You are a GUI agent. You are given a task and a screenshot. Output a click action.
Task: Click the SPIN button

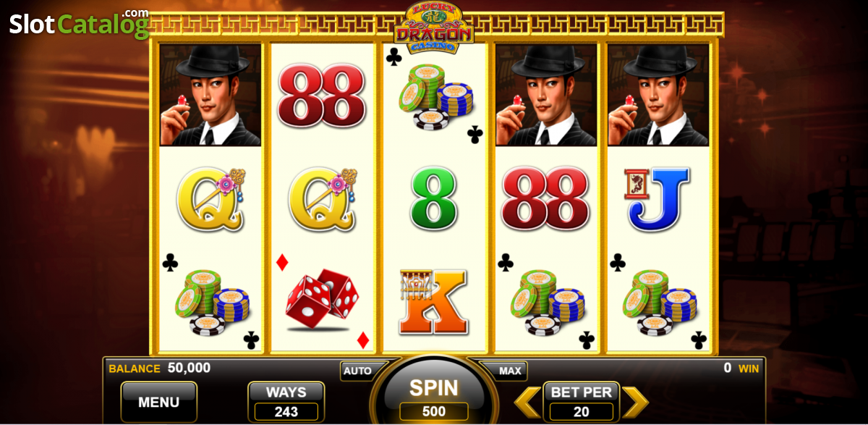(x=434, y=396)
